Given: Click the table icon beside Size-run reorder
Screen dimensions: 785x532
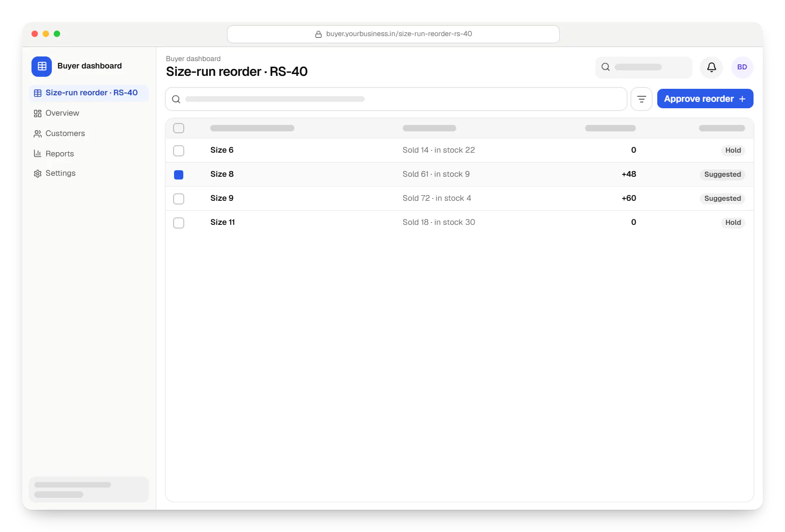Looking at the screenshot, I should tap(37, 93).
